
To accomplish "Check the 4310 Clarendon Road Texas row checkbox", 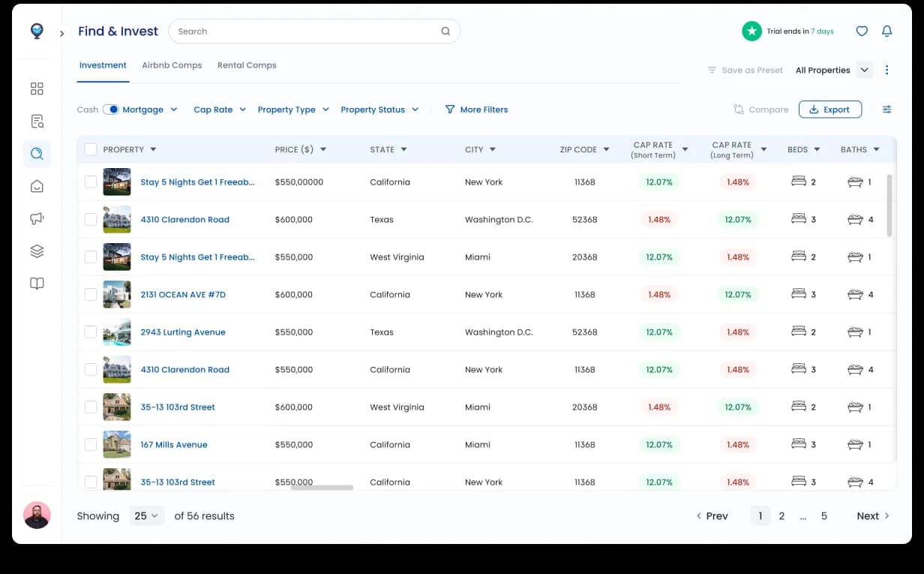I will [x=91, y=219].
